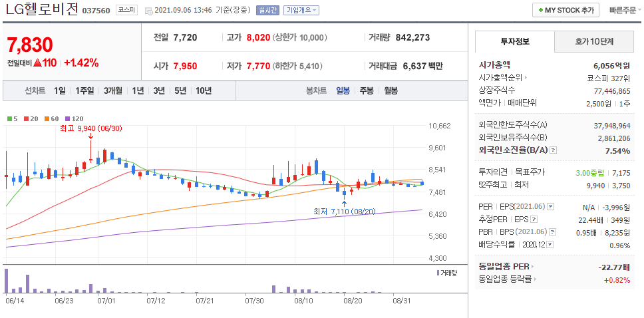Image resolution: width=644 pixels, height=318 pixels.
Task: Click the red 20-day moving average swatch
Action: point(25,118)
